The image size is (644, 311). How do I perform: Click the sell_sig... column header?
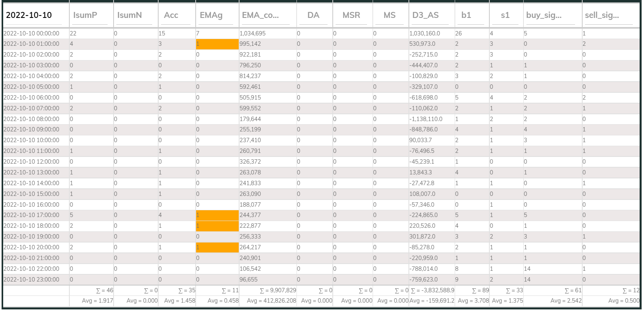(602, 15)
